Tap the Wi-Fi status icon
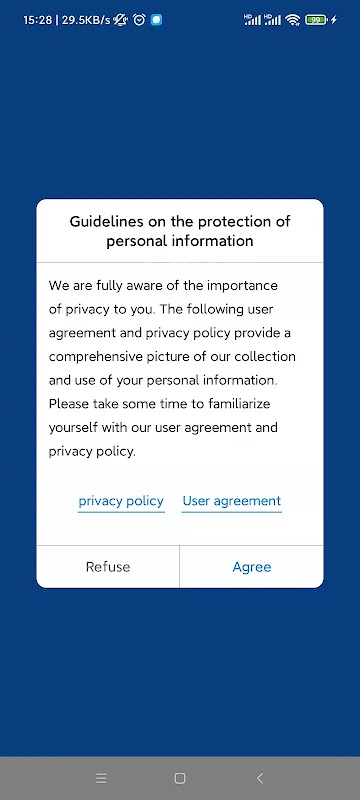 [x=293, y=20]
